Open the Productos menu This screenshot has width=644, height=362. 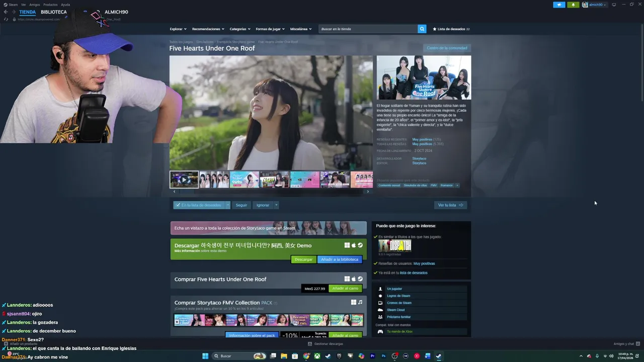click(x=50, y=5)
